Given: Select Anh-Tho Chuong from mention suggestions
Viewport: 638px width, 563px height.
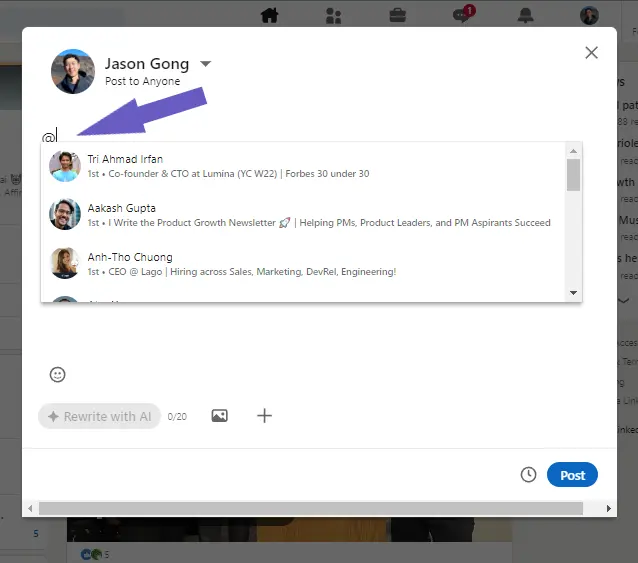Looking at the screenshot, I should [303, 264].
